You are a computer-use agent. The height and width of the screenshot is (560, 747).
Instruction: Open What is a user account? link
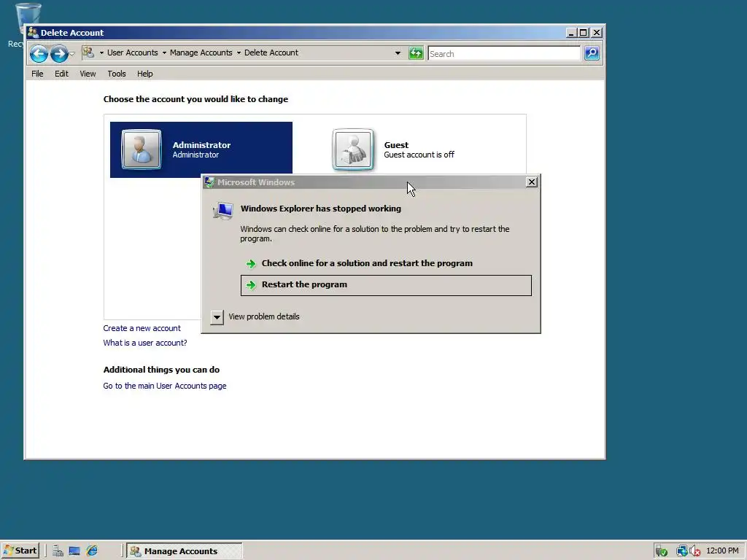[x=145, y=343]
